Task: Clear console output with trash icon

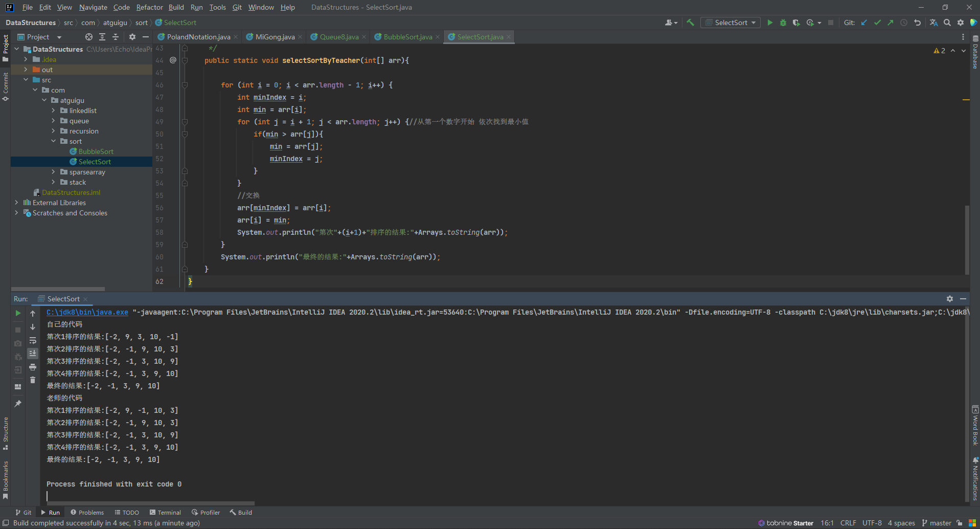Action: click(33, 380)
